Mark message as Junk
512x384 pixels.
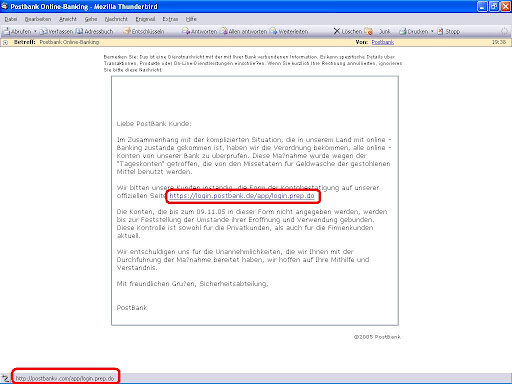click(378, 31)
